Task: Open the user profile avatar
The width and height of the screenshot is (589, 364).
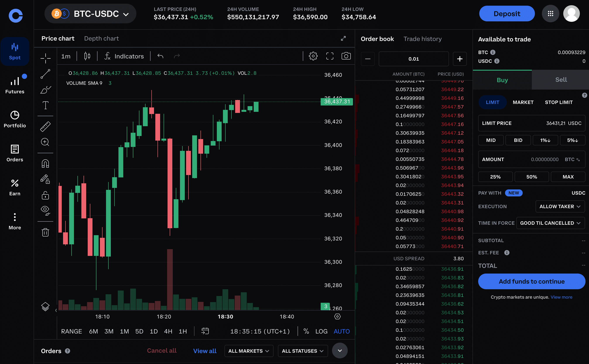Action: [x=571, y=14]
